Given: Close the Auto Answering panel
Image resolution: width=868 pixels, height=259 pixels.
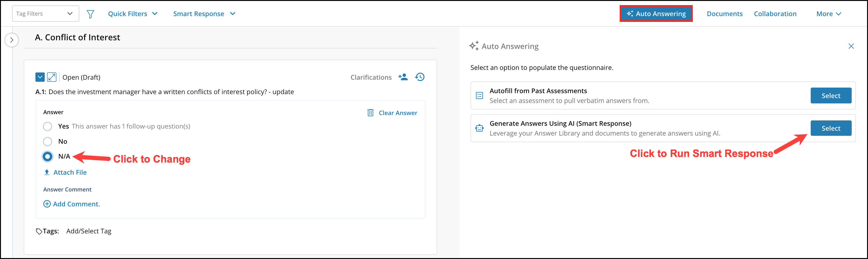Looking at the screenshot, I should [x=851, y=46].
